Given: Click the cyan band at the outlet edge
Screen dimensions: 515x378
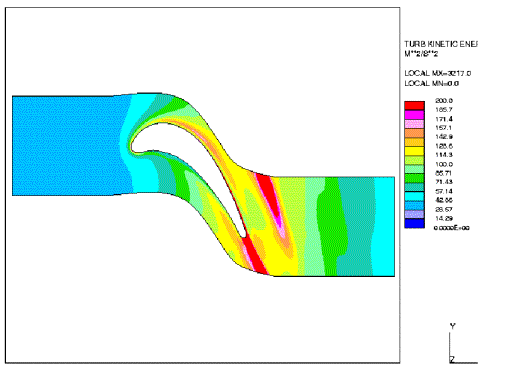Looking at the screenshot, I should pyautogui.click(x=384, y=227).
